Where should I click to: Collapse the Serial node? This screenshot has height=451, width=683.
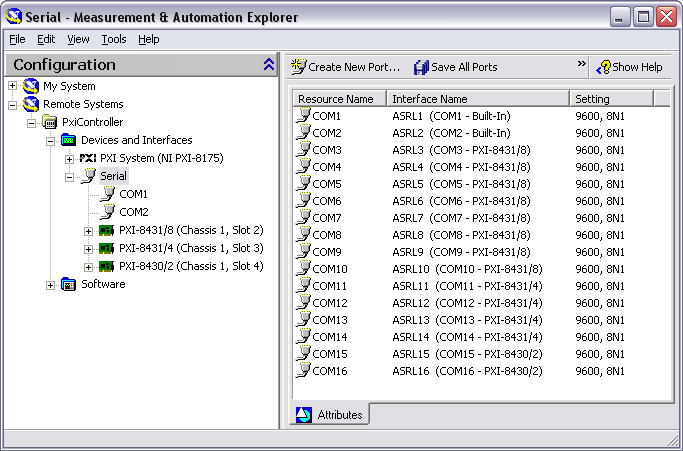pos(69,177)
